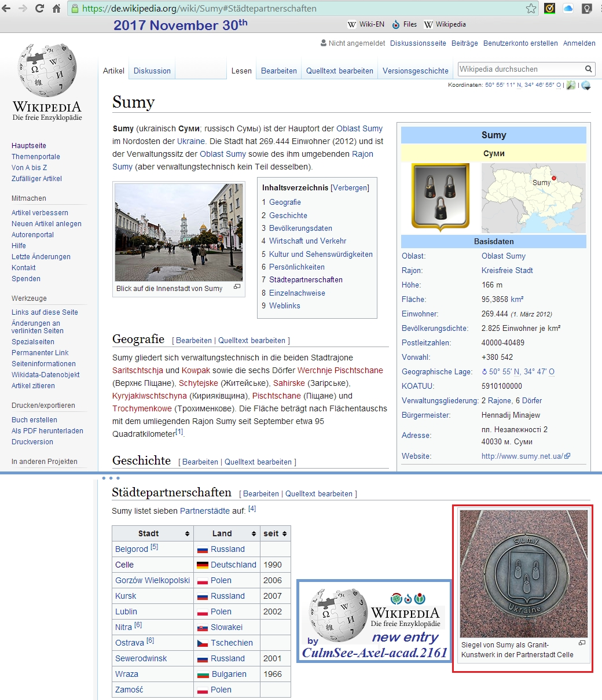
Task: Click the browser home icon
Action: click(x=57, y=9)
